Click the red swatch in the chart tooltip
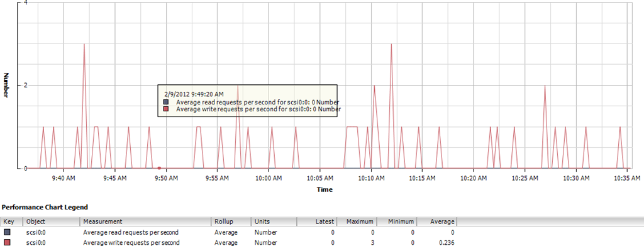 tap(166, 109)
